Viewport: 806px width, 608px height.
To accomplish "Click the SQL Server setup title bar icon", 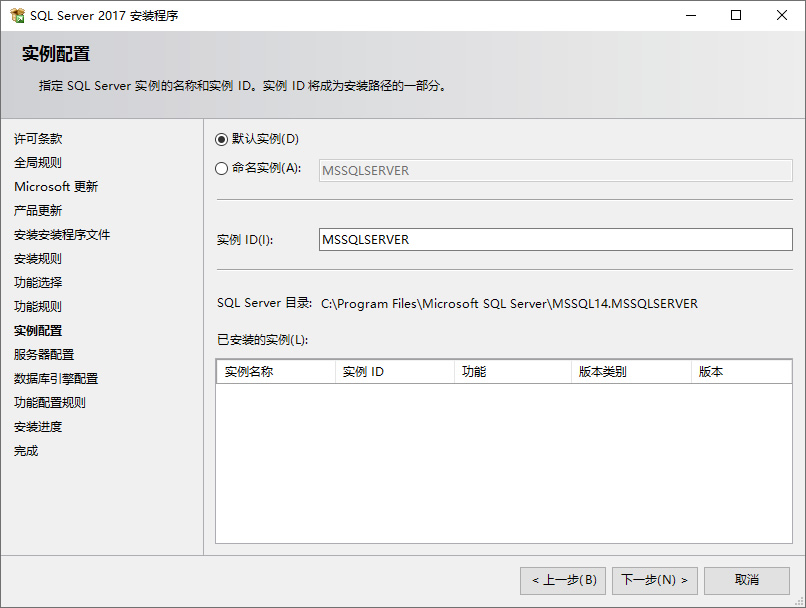I will click(17, 16).
